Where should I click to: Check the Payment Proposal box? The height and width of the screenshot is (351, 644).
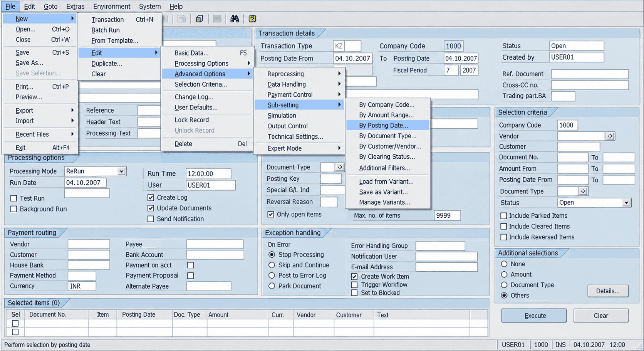click(190, 275)
